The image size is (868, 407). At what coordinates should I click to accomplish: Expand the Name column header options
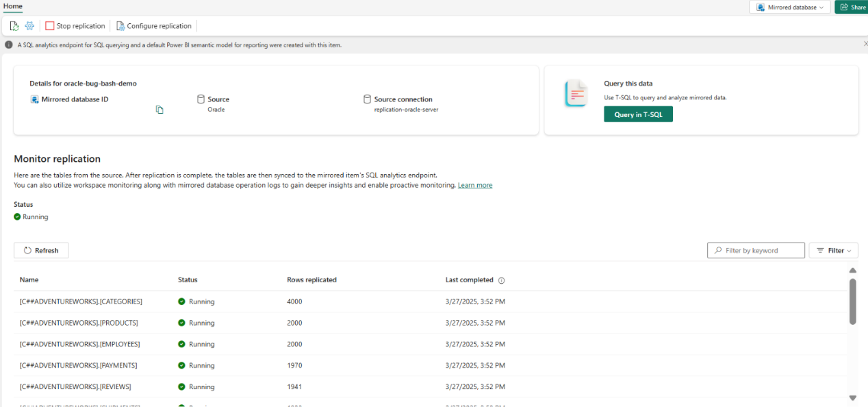click(29, 280)
